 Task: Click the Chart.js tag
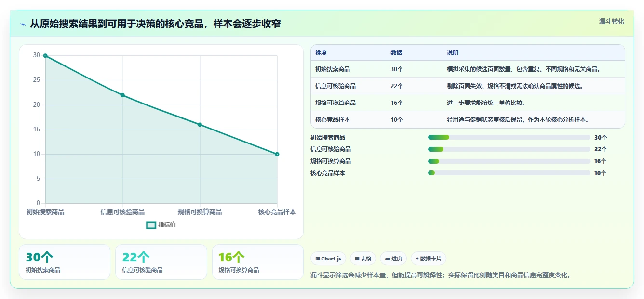pos(328,259)
